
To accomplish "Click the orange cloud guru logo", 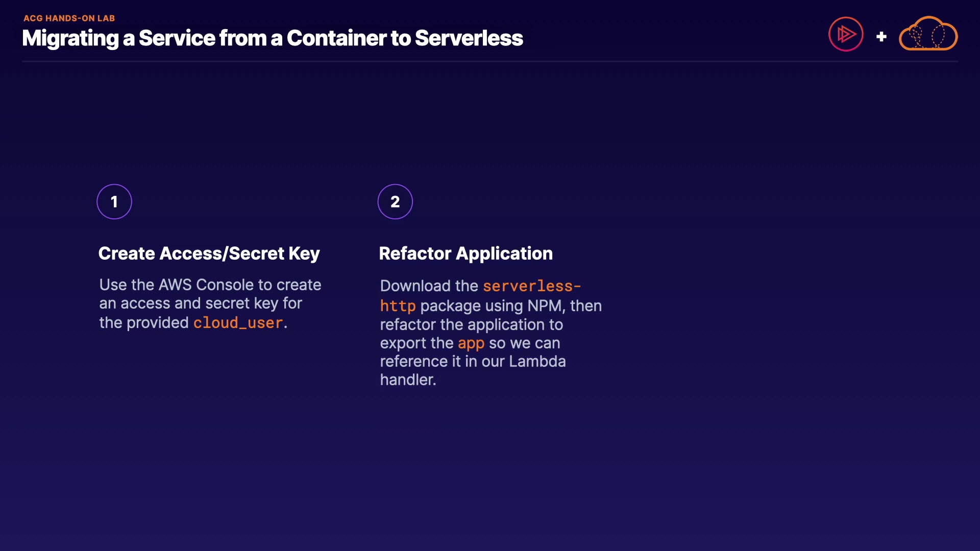I will point(928,34).
